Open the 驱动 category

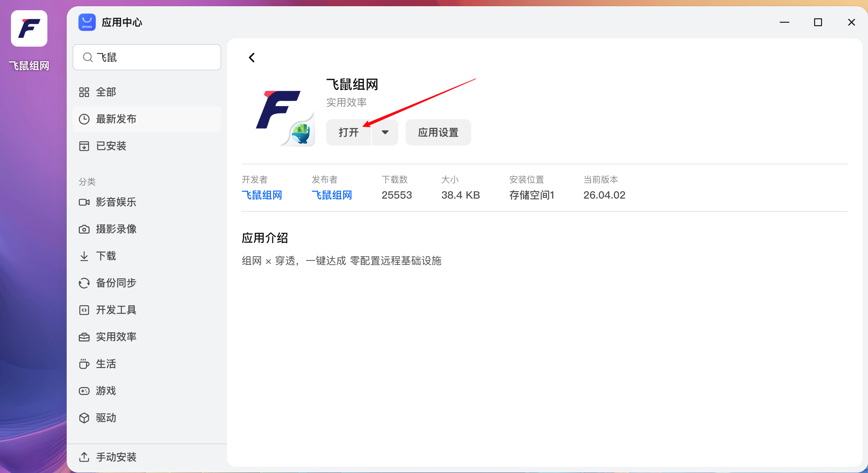click(147, 418)
